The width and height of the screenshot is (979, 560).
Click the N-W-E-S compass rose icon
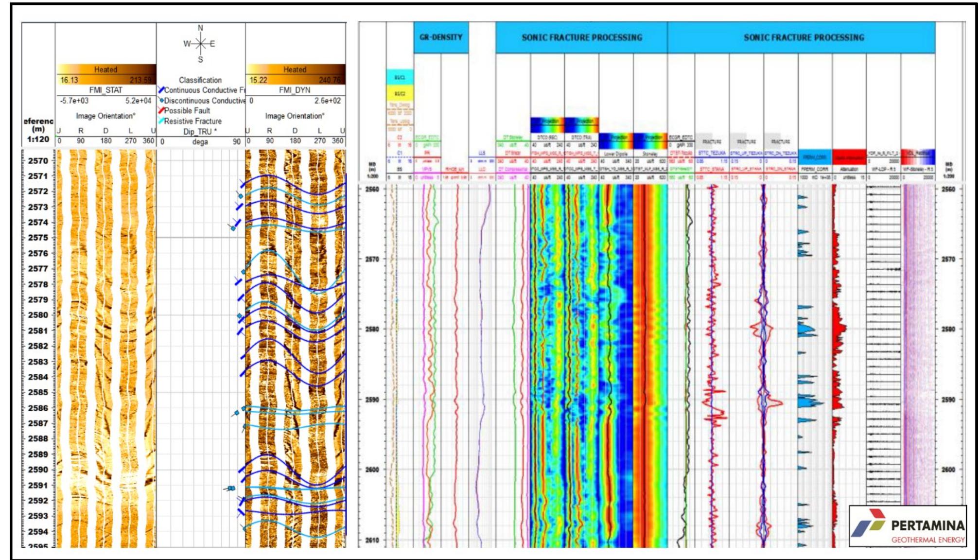click(x=200, y=44)
